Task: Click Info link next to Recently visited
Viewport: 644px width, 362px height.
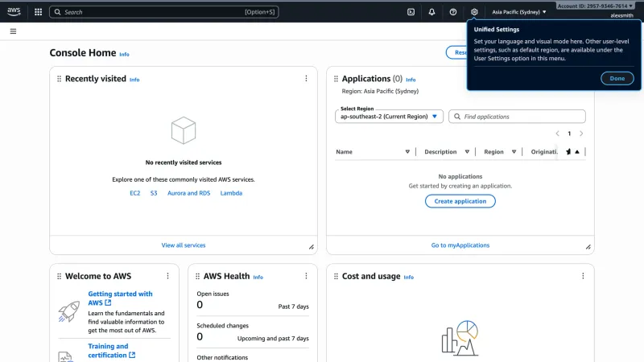Action: (134, 80)
